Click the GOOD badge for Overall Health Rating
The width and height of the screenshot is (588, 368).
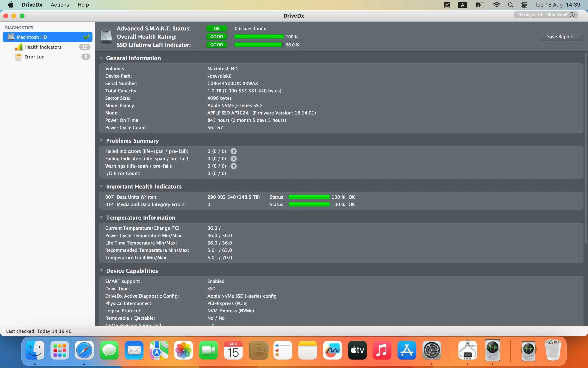tap(217, 37)
